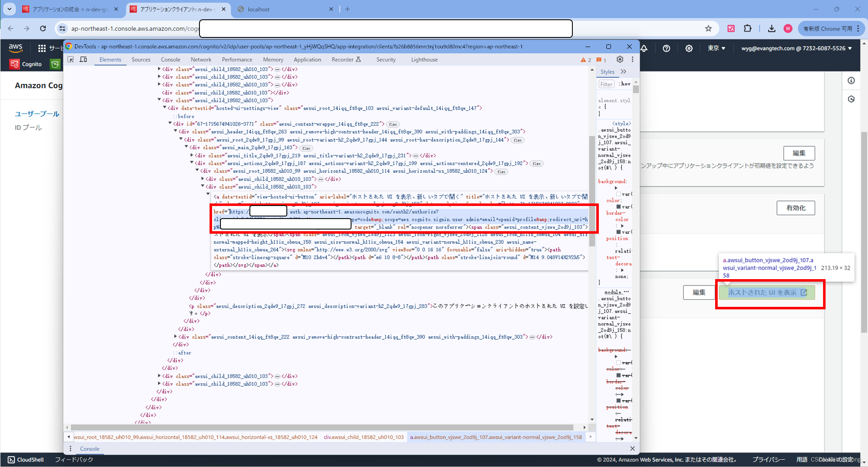Click the DevTools Settings gear icon
The height and width of the screenshot is (467, 868).
click(x=620, y=59)
